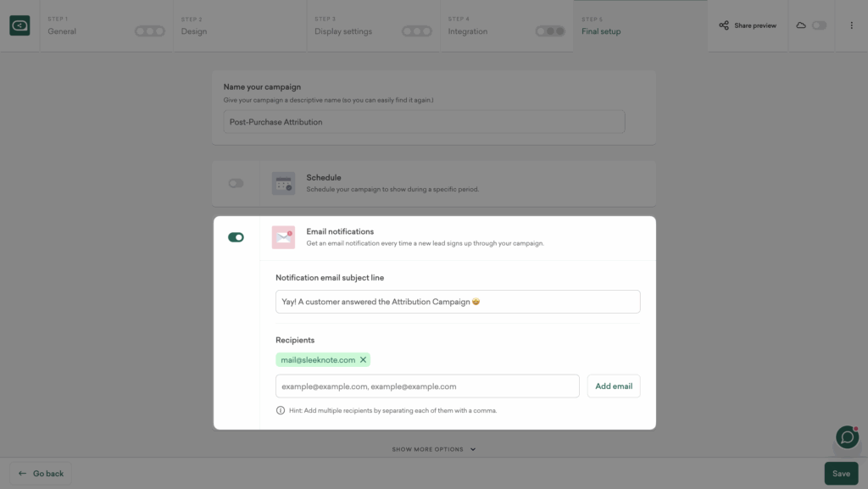
Task: Open the three-dot options menu
Action: 852,25
